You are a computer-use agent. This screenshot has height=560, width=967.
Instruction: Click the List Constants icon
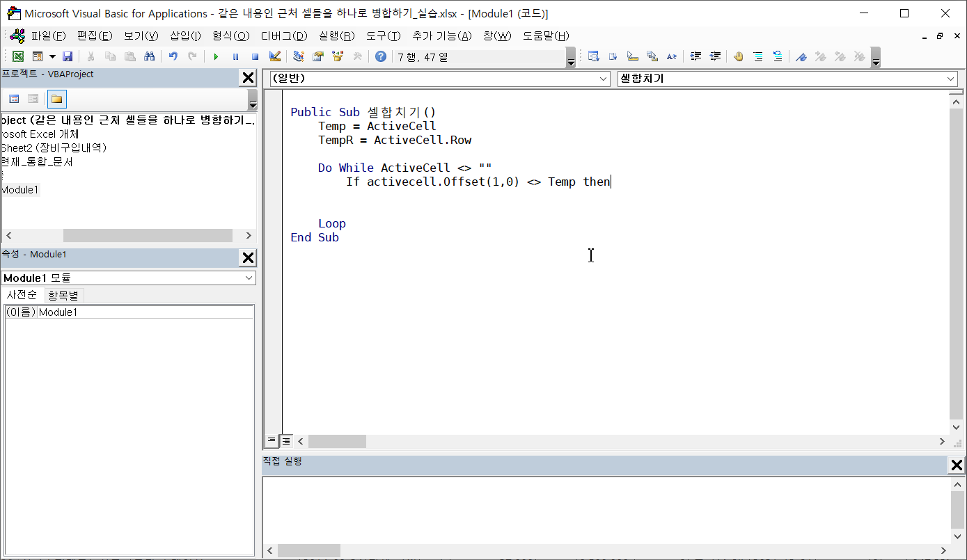click(x=613, y=56)
